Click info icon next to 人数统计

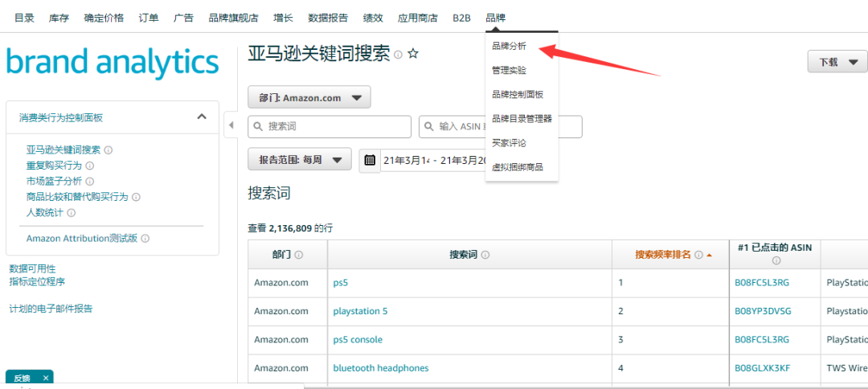[x=72, y=212]
